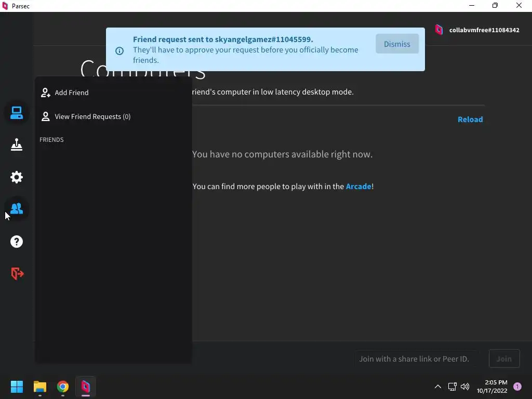Open the Help question mark icon
The width and height of the screenshot is (532, 399).
tap(16, 242)
